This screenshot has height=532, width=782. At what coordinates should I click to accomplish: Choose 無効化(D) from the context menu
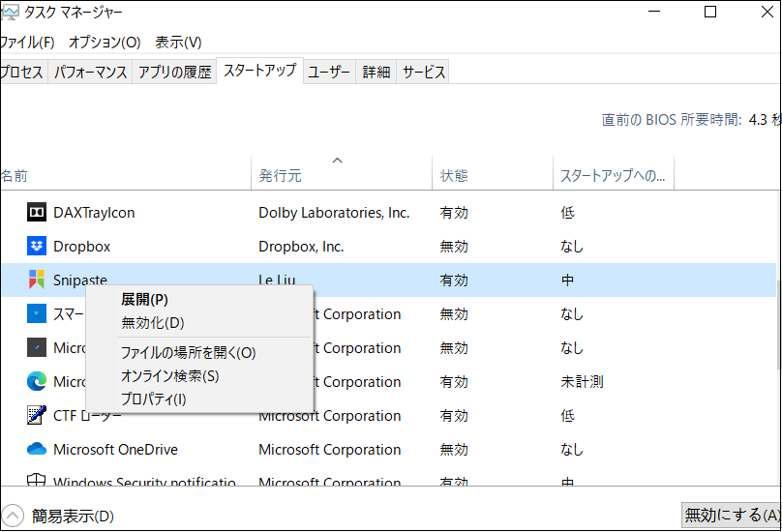click(x=152, y=322)
